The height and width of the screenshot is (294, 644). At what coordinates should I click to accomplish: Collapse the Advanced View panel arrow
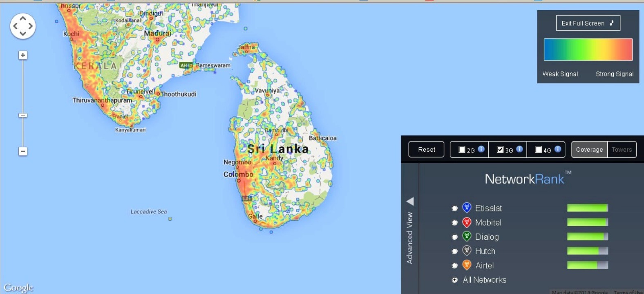tap(410, 201)
